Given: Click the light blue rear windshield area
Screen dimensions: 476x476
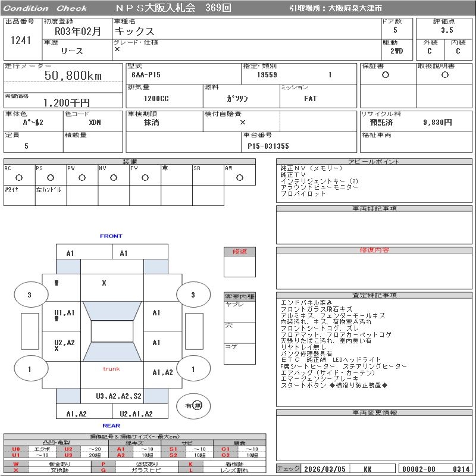Looking at the screenshot, I should click(x=112, y=352).
